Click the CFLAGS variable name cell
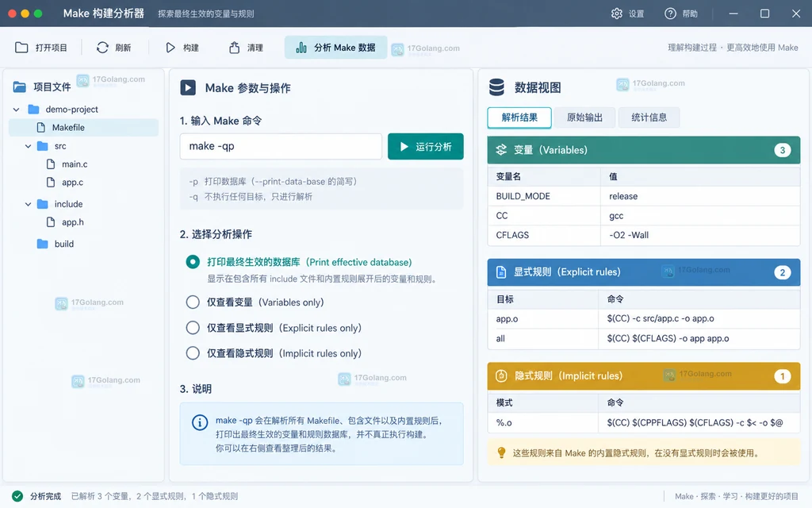 pyautogui.click(x=544, y=235)
